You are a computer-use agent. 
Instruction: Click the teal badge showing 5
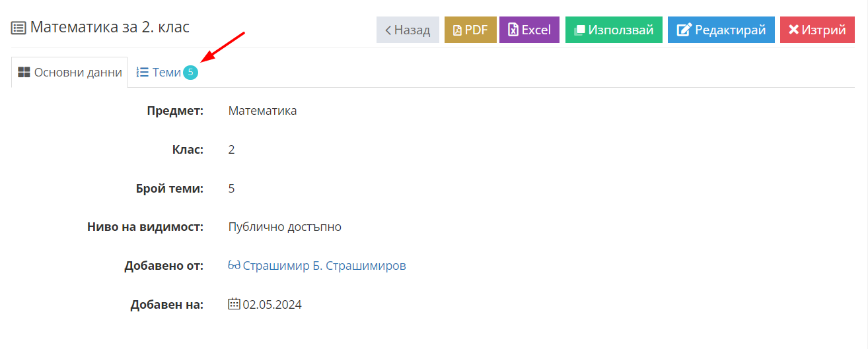[x=190, y=73]
